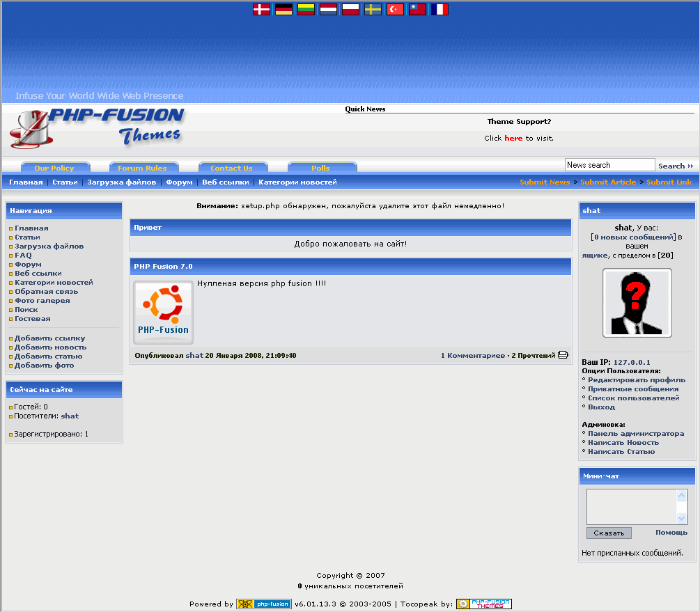The image size is (700, 612).
Task: Open the 1 Комментариев link
Action: 473,355
